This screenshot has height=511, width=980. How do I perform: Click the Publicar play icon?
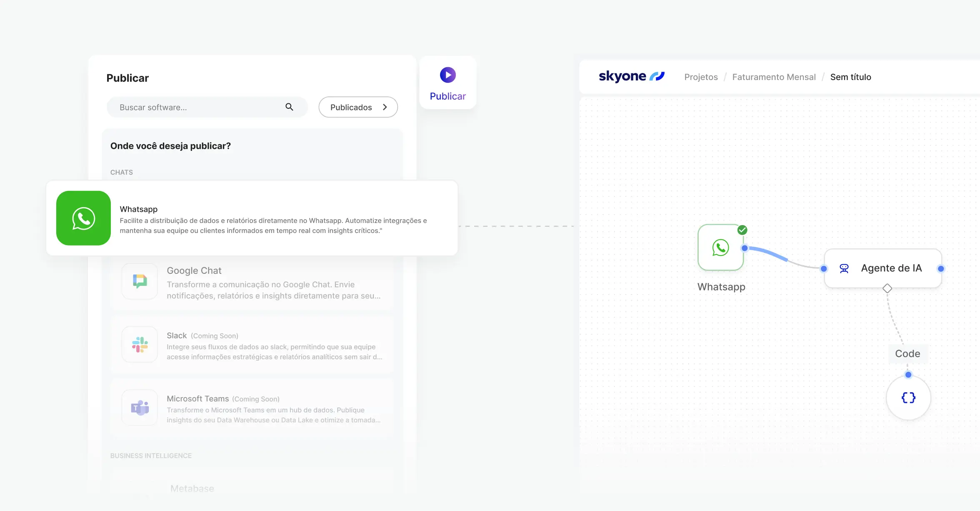(447, 75)
